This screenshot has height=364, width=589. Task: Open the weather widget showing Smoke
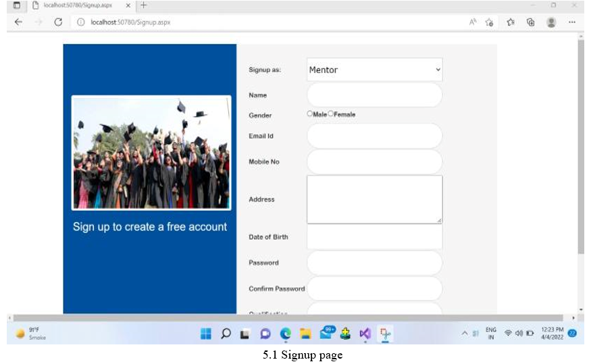pyautogui.click(x=31, y=333)
